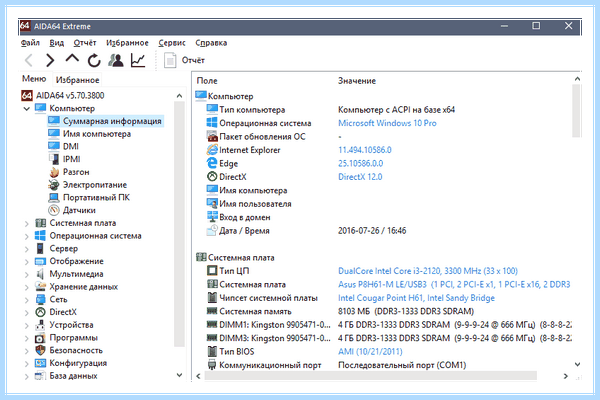Screen dimensions: 600x400
Task: Expand the Сервер tree node
Action: pyautogui.click(x=26, y=249)
